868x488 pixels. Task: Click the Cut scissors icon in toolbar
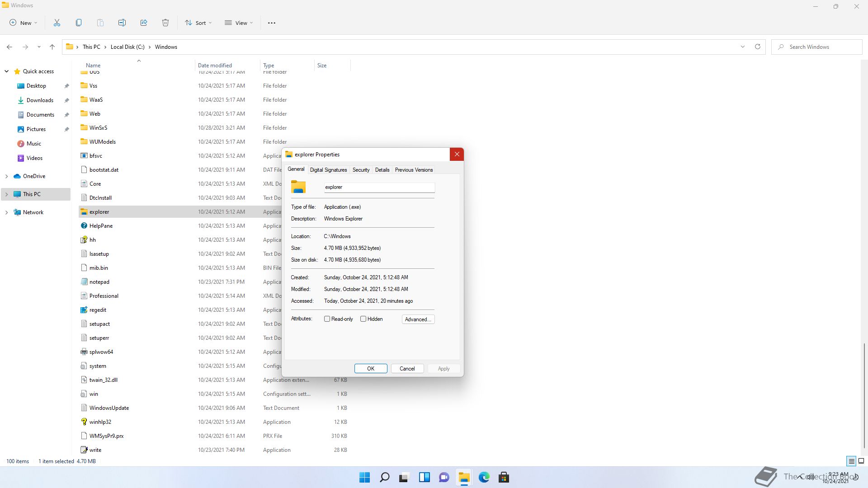coord(57,23)
